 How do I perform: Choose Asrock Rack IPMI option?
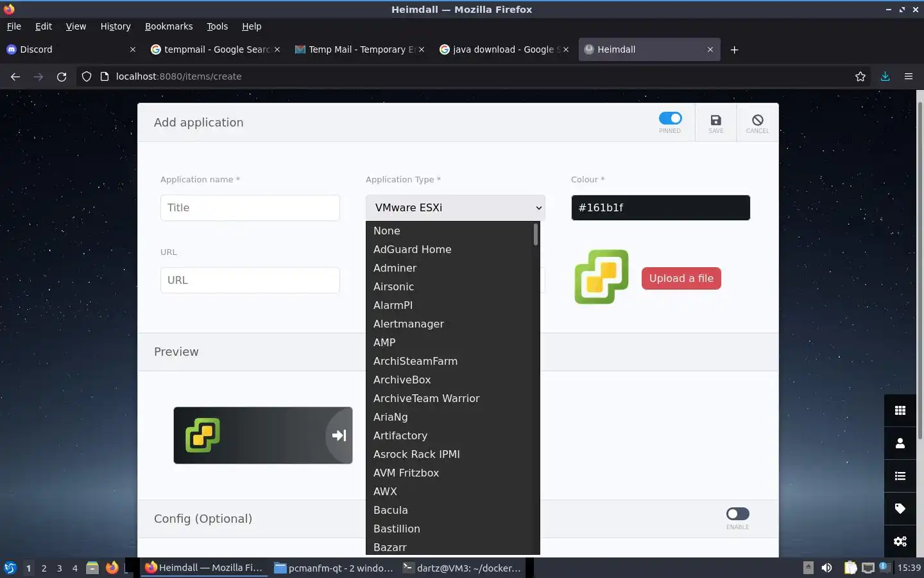pyautogui.click(x=449, y=454)
